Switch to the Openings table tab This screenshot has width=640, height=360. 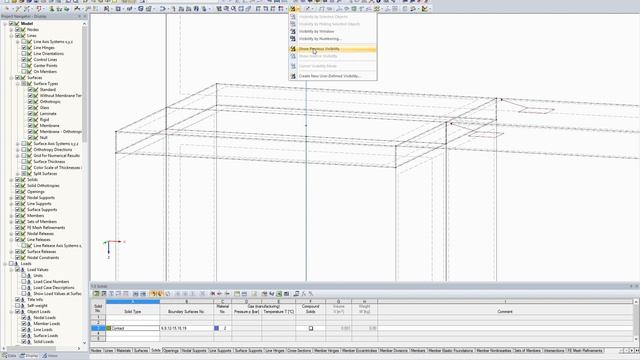coord(171,351)
